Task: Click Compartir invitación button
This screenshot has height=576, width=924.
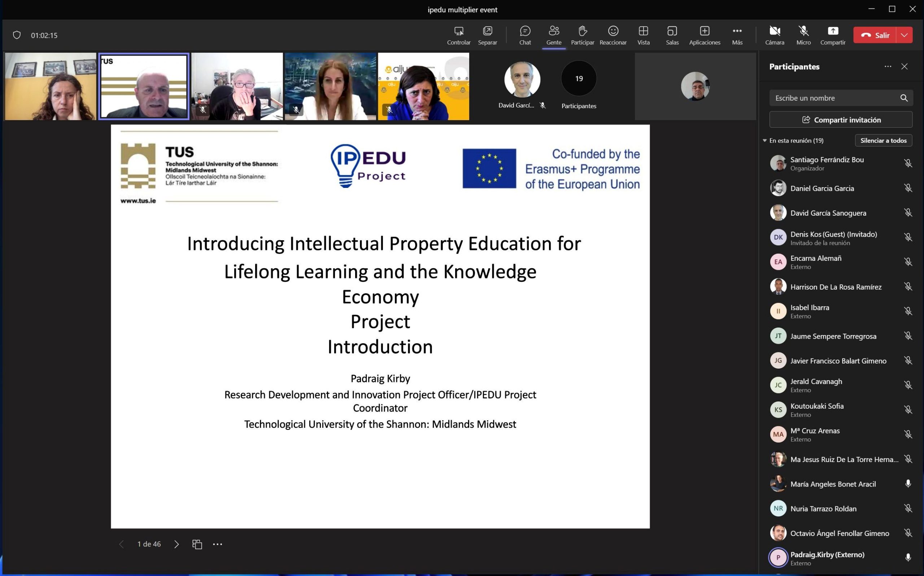Action: pyautogui.click(x=841, y=120)
